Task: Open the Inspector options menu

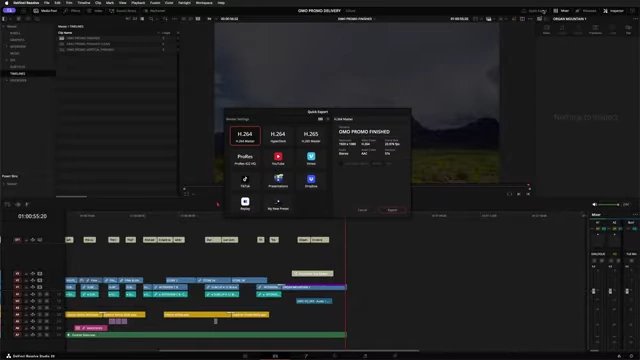Action: [634, 19]
